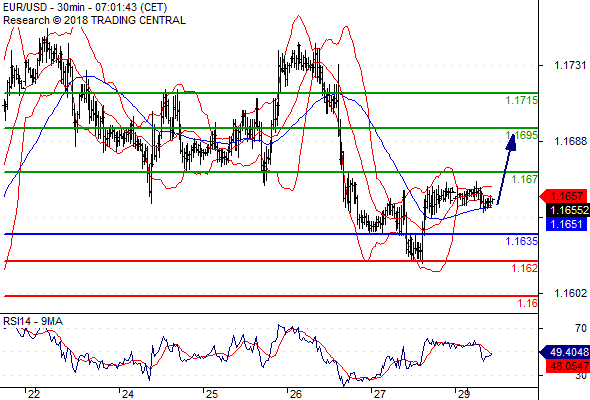
Task: Click the date label 22 on time axis
Action: [34, 394]
